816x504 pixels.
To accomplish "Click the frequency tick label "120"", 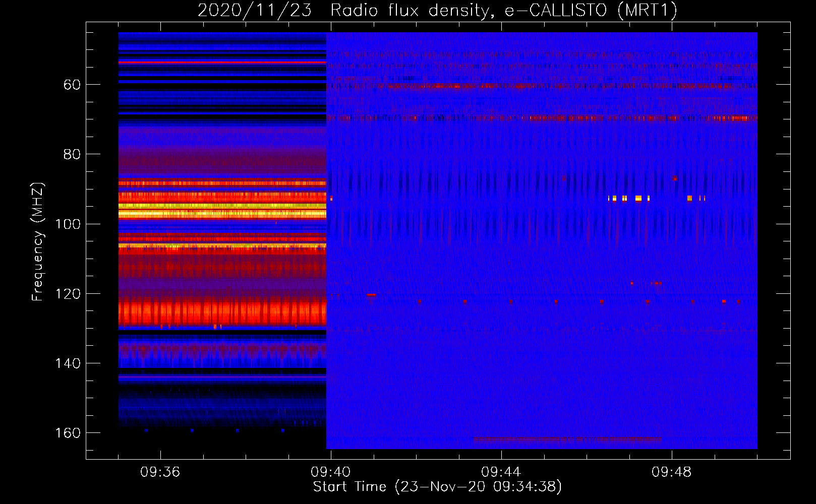I will (68, 294).
